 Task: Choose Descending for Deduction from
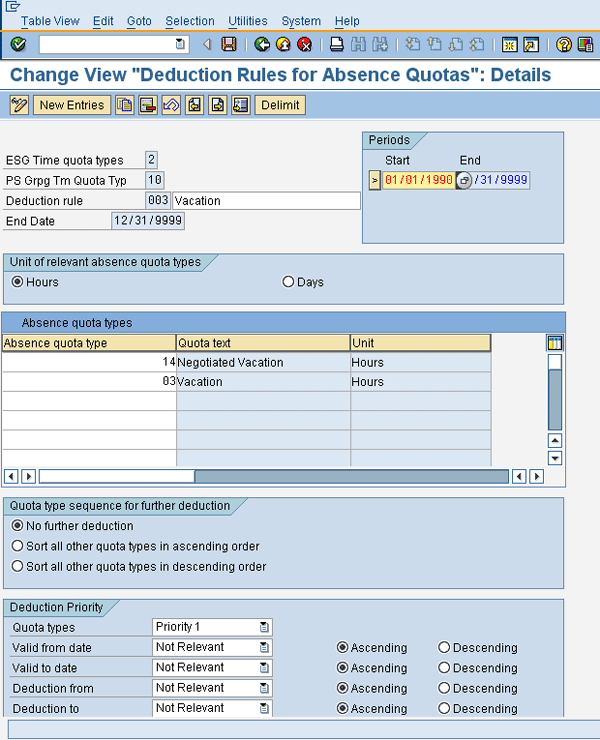click(444, 688)
